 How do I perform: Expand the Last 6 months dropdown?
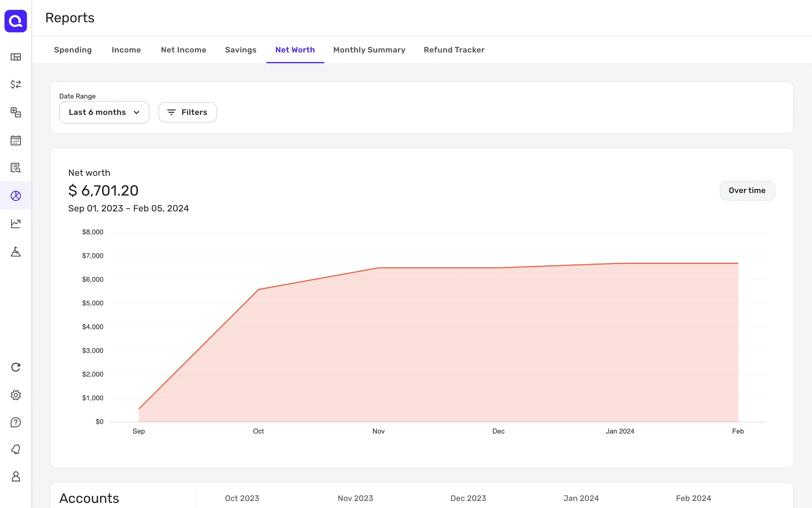pos(104,112)
